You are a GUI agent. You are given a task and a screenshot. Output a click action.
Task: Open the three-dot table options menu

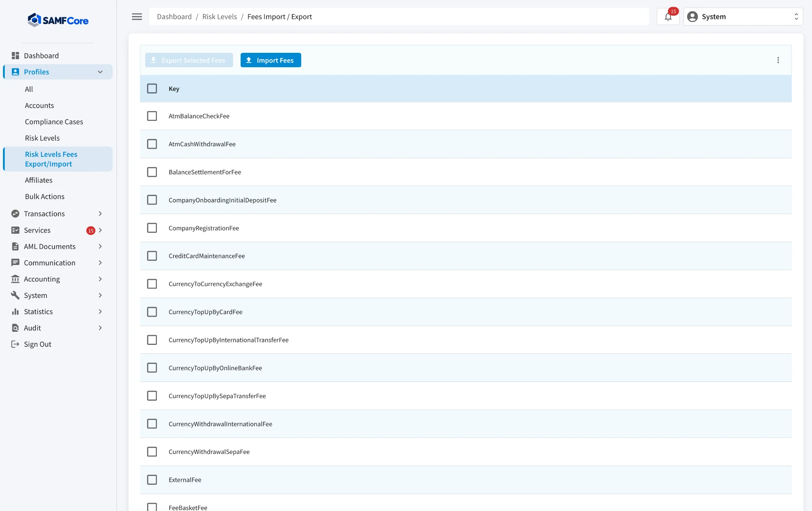coord(778,60)
